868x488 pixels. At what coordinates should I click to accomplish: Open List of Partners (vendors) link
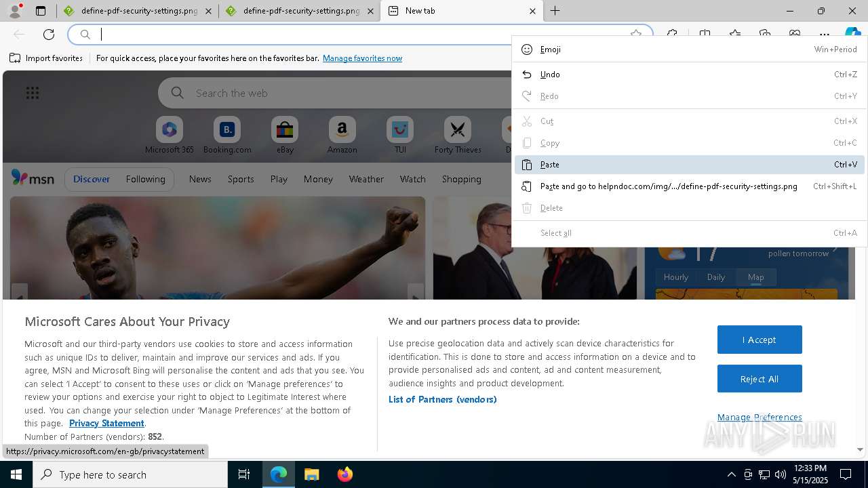tap(442, 399)
